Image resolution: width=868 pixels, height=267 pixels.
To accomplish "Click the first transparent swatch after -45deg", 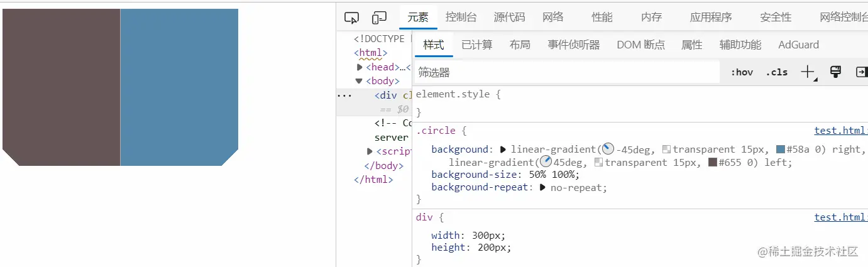I will (667, 150).
